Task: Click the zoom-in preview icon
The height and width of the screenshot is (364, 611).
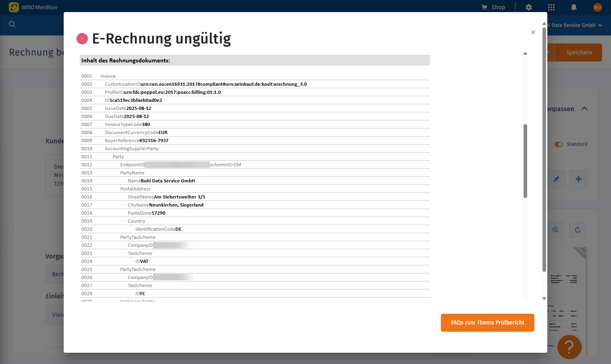Action: 555,230
